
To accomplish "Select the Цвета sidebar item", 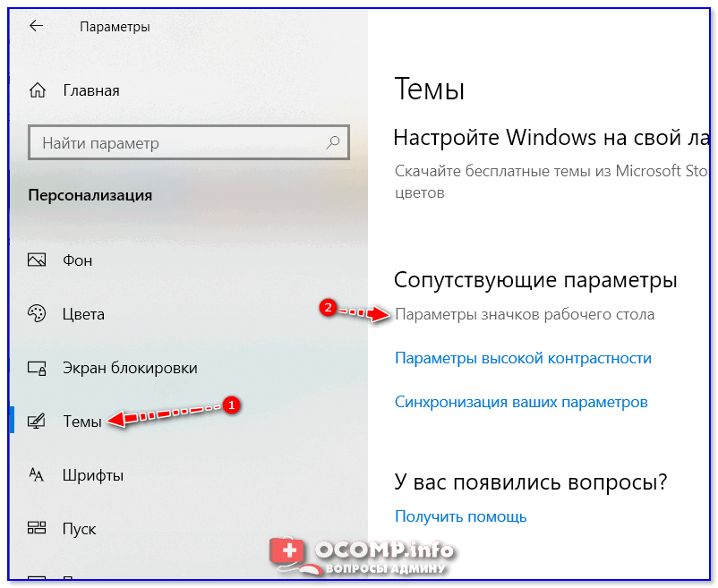I will pyautogui.click(x=83, y=314).
